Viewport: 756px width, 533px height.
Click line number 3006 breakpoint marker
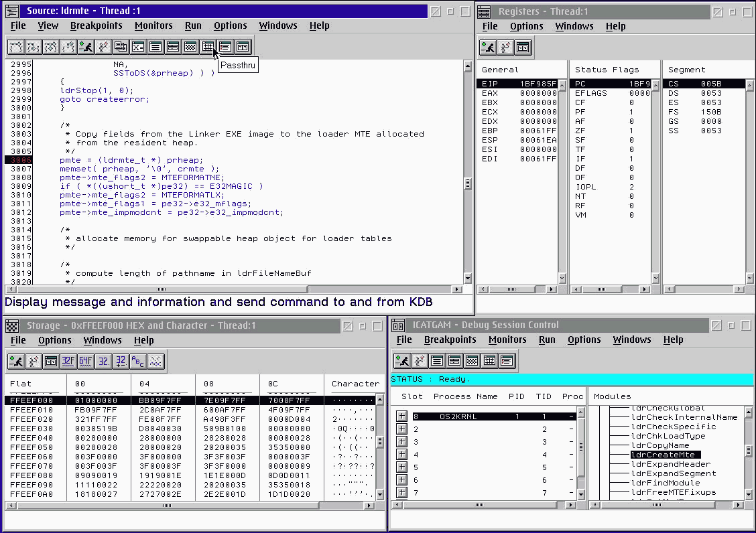tap(19, 160)
